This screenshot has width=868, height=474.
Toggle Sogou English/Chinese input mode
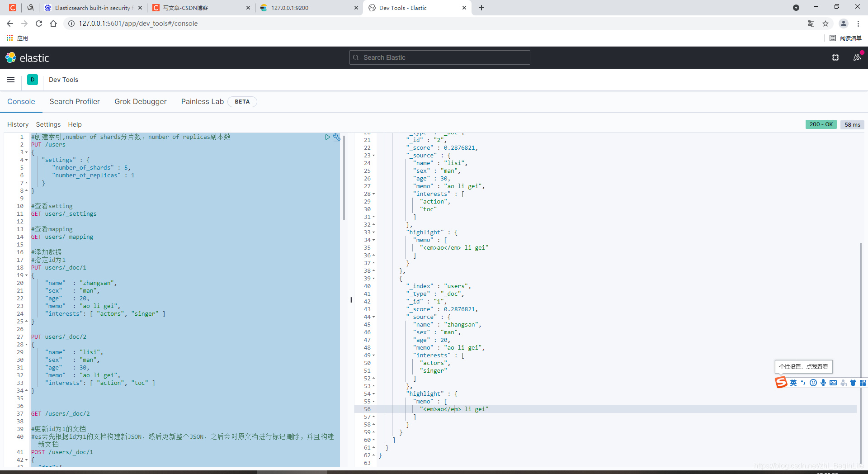click(793, 383)
